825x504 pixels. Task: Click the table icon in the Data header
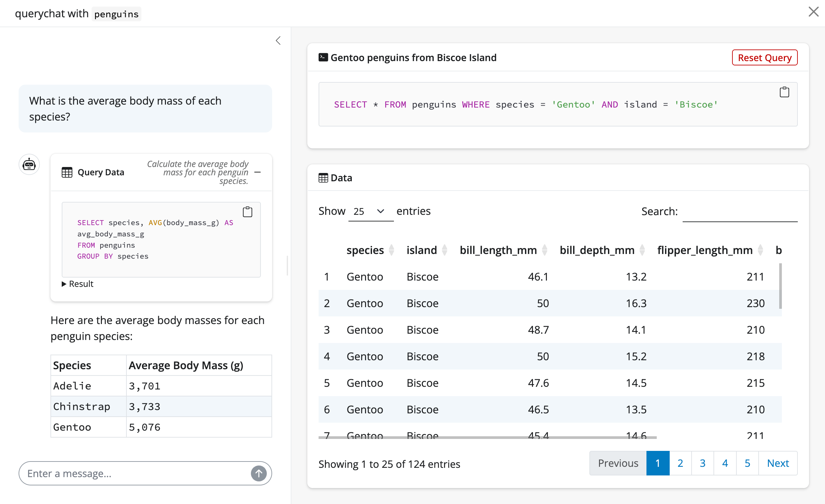point(323,178)
